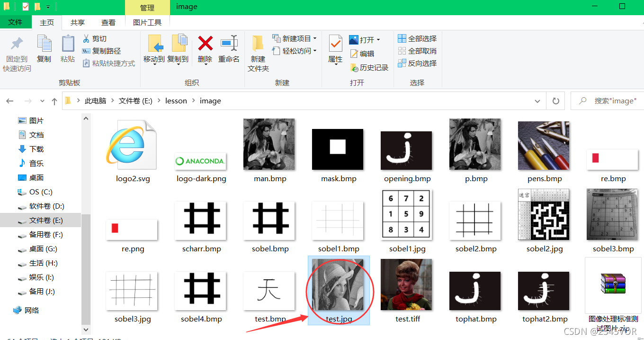The height and width of the screenshot is (340, 644).
Task: Click 全部选择 to select all items
Action: pyautogui.click(x=417, y=38)
